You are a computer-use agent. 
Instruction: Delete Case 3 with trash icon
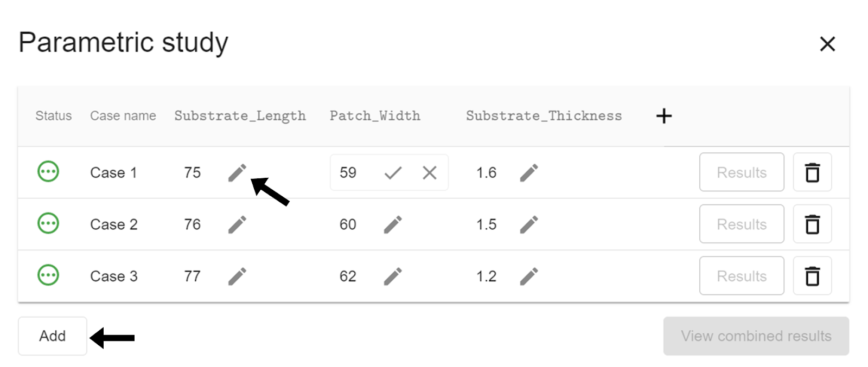click(812, 276)
